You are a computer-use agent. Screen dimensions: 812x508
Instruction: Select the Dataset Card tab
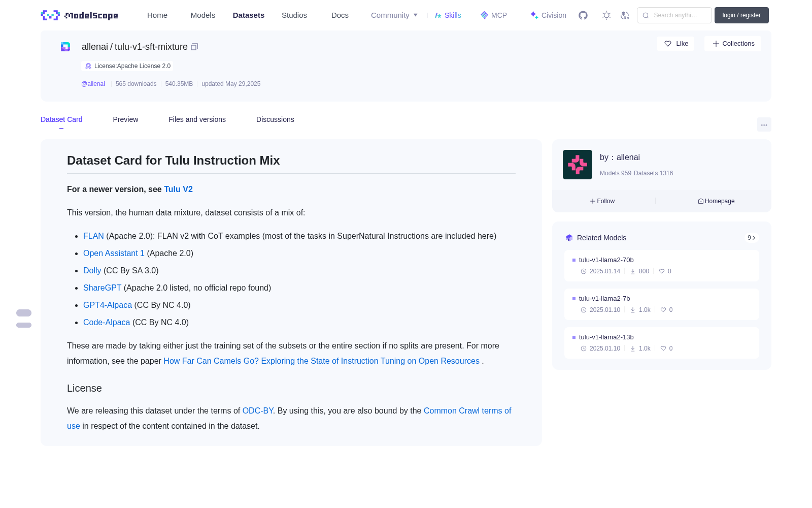coord(61,119)
